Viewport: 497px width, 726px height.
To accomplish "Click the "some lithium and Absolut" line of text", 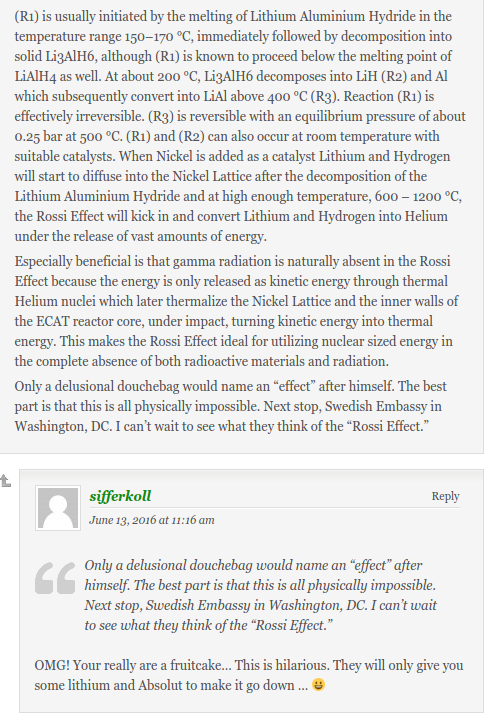I will 171,685.
